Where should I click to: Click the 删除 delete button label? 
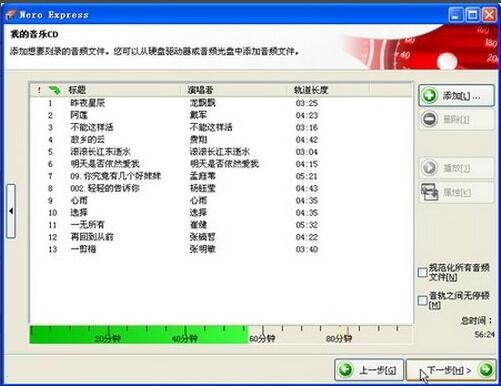(456, 119)
